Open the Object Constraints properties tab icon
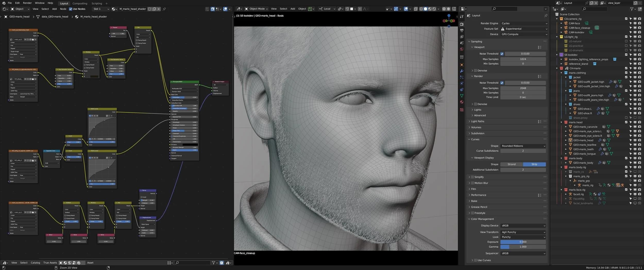 [x=462, y=89]
